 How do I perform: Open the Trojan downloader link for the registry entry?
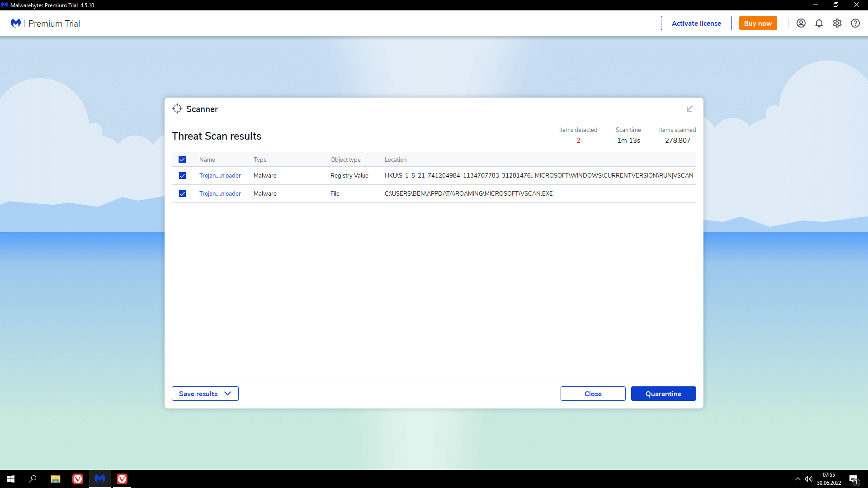(220, 175)
